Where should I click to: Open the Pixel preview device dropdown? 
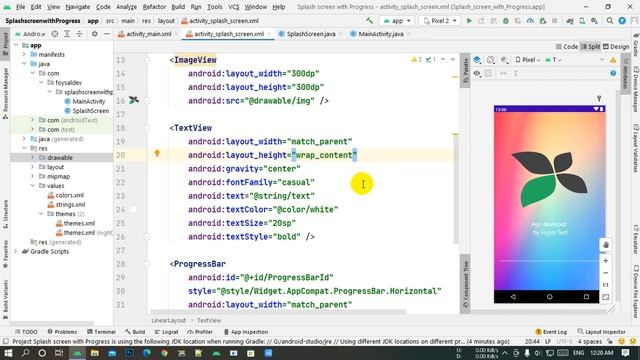point(528,60)
